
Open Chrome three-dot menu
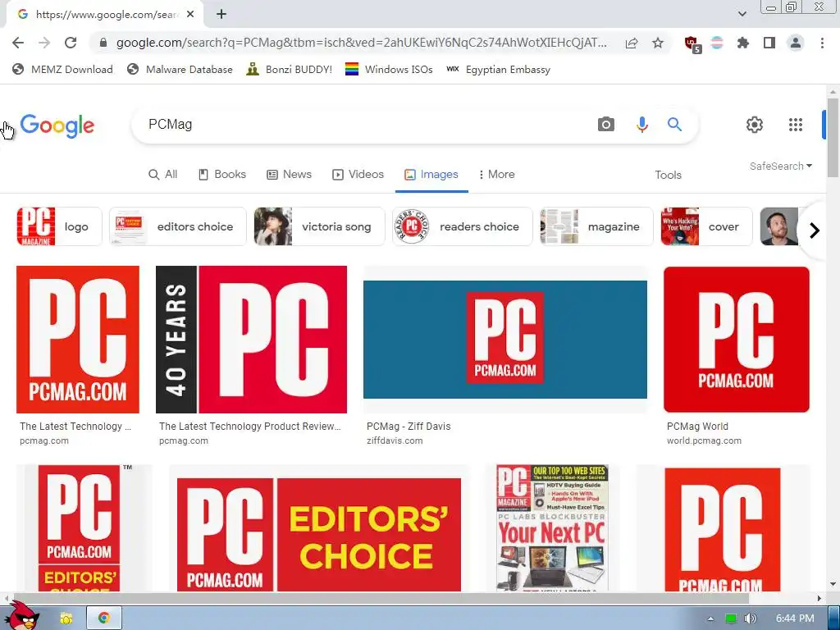point(822,43)
